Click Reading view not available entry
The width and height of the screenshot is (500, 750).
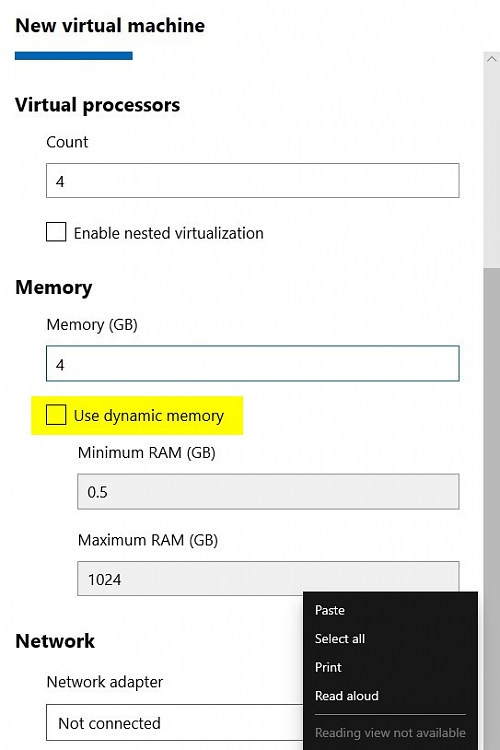[x=390, y=733]
